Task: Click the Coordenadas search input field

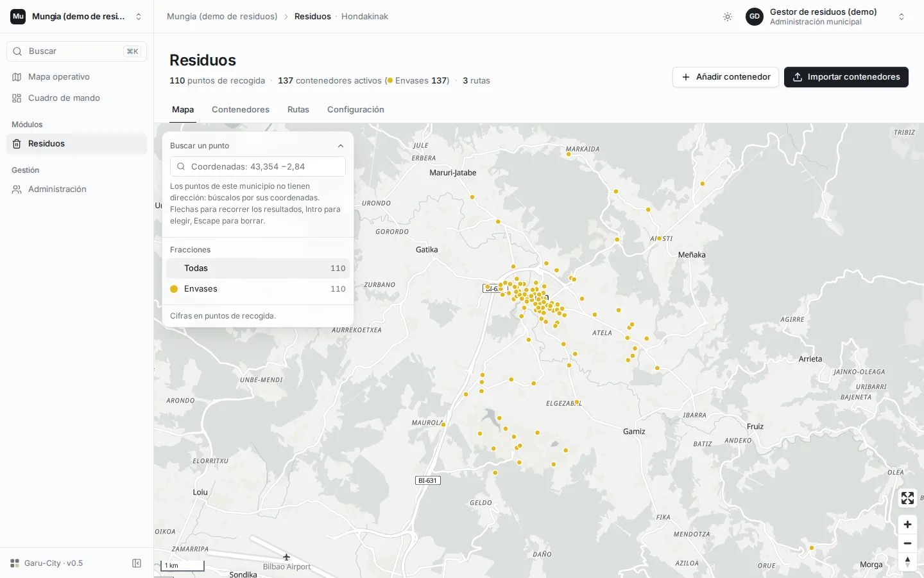Action: pyautogui.click(x=258, y=166)
